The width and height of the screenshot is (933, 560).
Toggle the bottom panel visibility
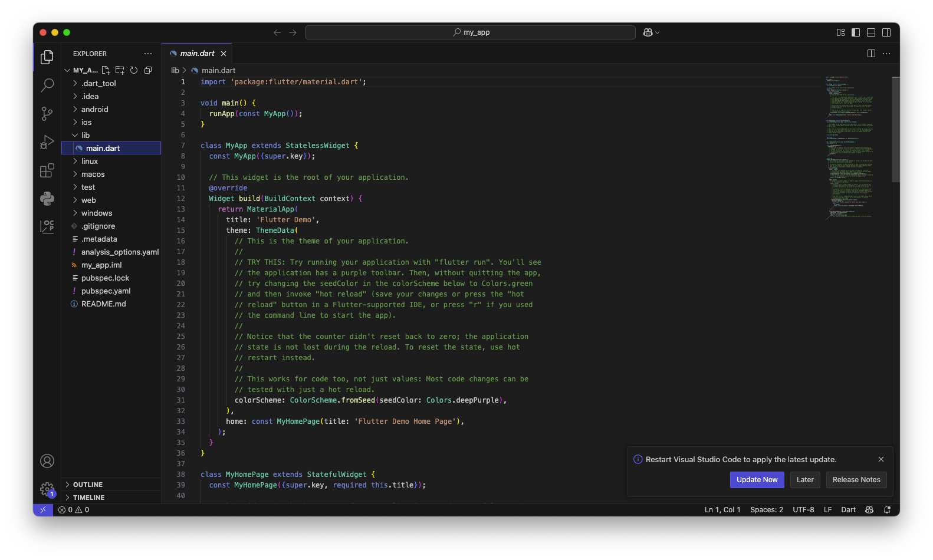tap(871, 32)
